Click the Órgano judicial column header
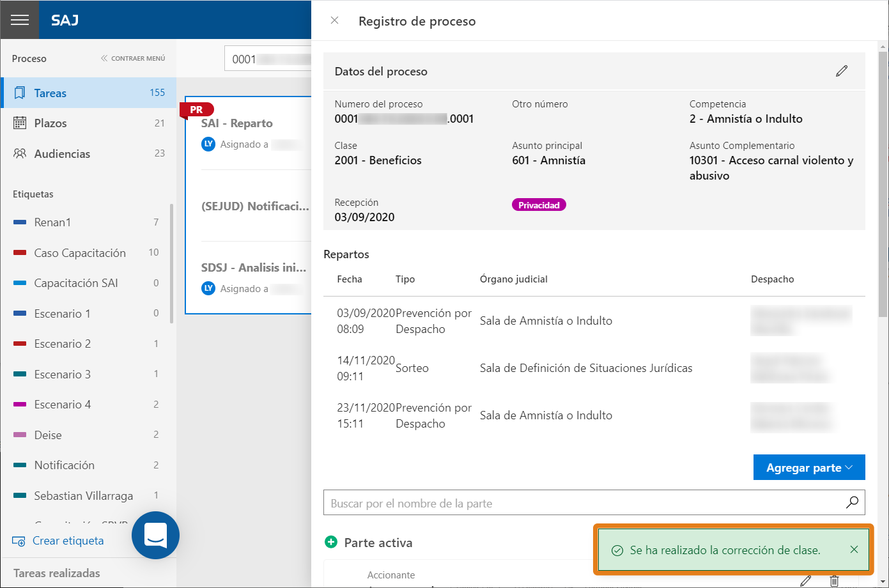The image size is (889, 588). click(514, 279)
